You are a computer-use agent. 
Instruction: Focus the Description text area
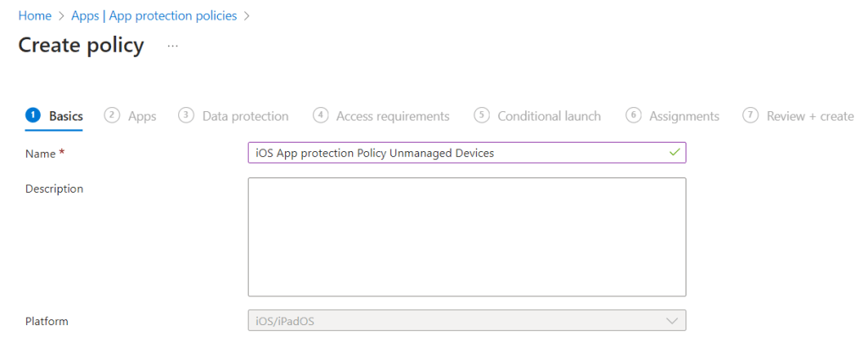tap(467, 236)
